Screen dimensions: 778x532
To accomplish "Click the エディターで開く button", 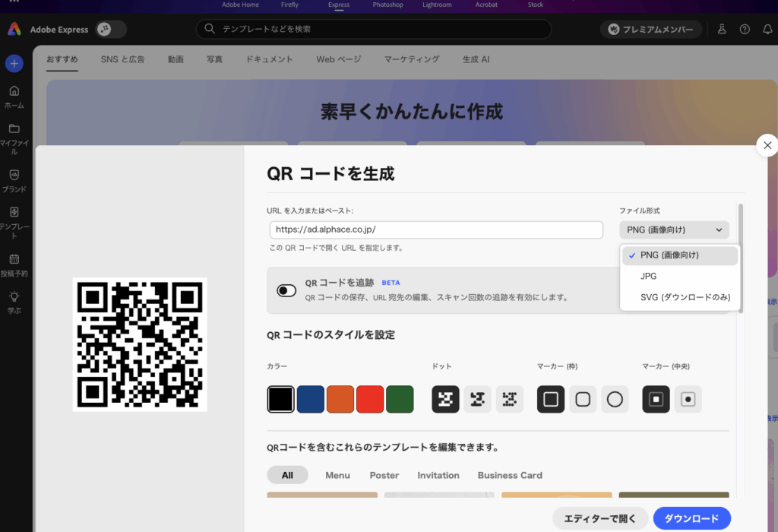I will [x=599, y=518].
